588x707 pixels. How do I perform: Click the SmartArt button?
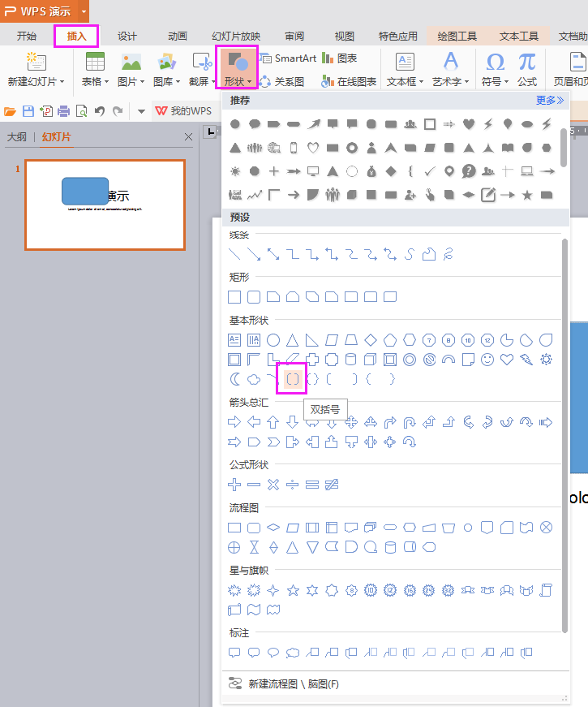(288, 58)
